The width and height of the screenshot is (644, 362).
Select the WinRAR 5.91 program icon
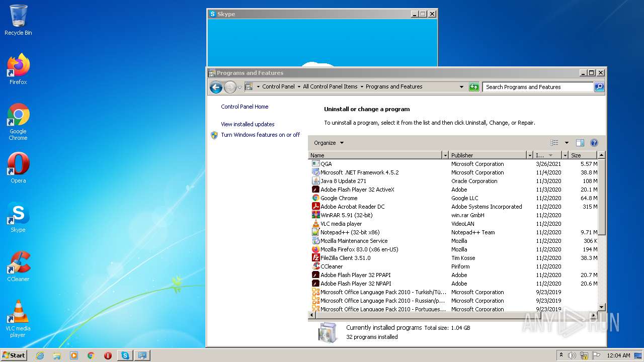pyautogui.click(x=316, y=215)
